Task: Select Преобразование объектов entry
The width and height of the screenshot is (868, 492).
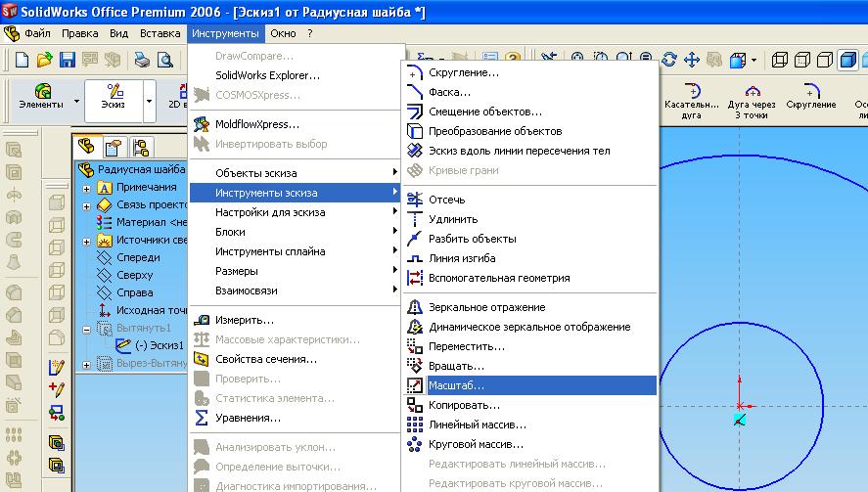Action: [530, 131]
